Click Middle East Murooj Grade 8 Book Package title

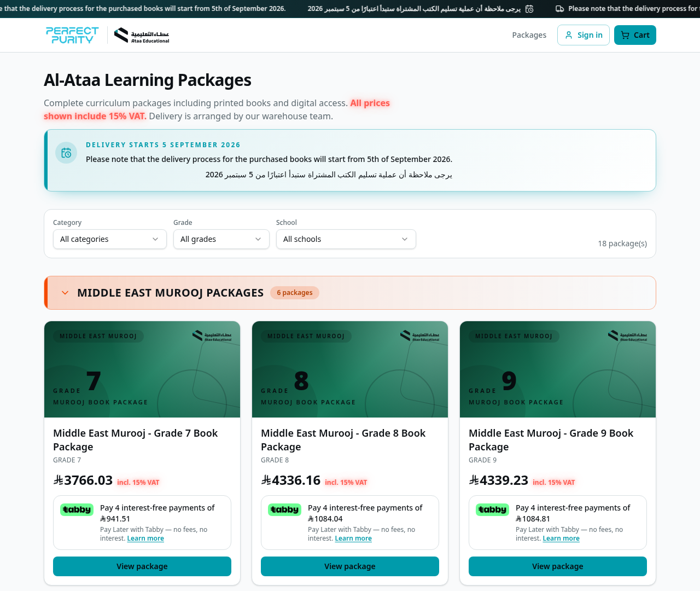pyautogui.click(x=343, y=440)
